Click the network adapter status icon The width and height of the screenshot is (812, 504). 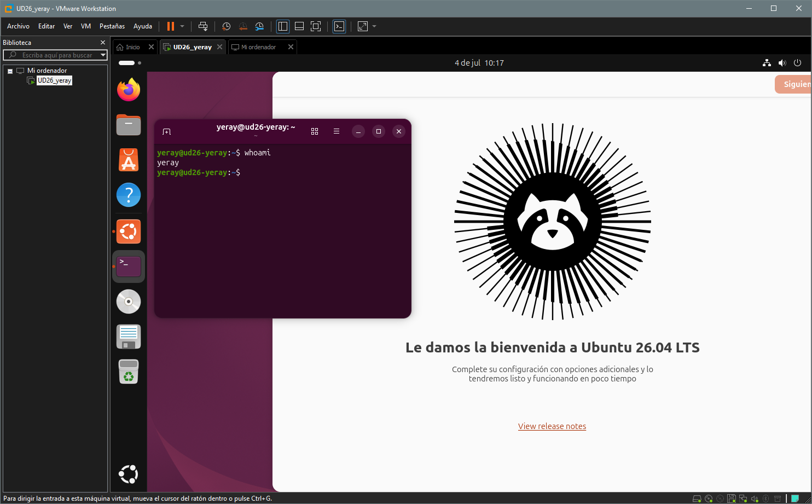coord(743,499)
